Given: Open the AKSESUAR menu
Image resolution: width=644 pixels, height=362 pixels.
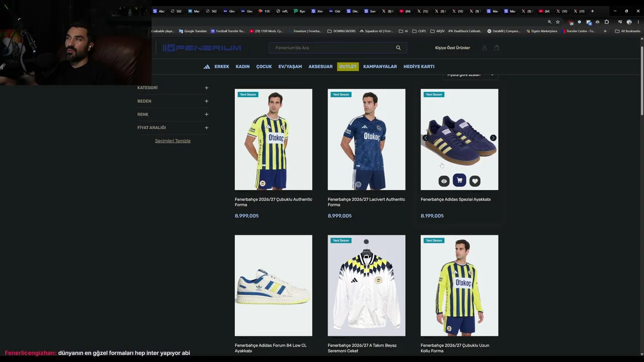Looking at the screenshot, I should pyautogui.click(x=320, y=66).
